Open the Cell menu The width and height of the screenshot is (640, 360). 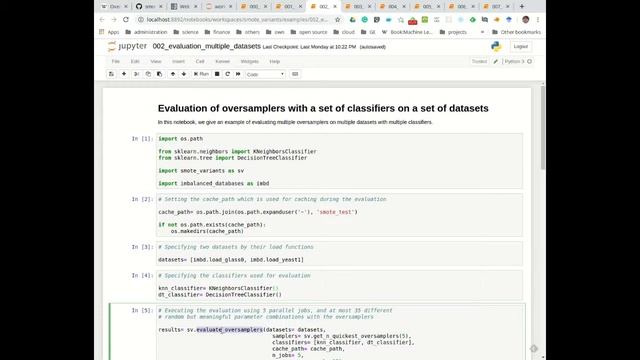point(200,62)
